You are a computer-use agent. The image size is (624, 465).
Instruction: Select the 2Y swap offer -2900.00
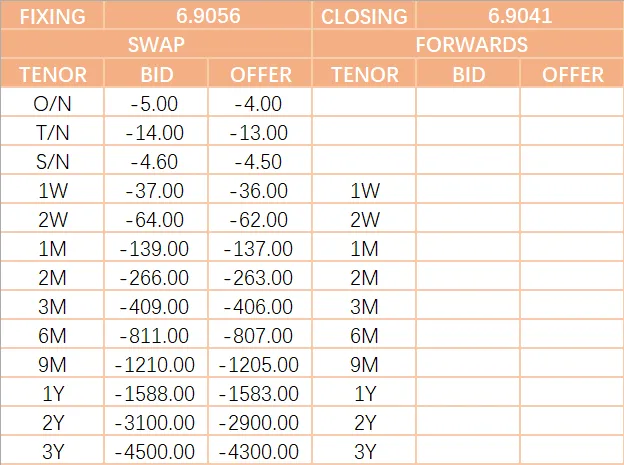tap(260, 422)
